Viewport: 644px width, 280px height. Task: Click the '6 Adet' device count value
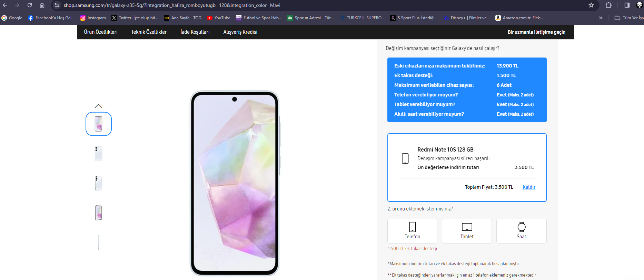coord(504,85)
